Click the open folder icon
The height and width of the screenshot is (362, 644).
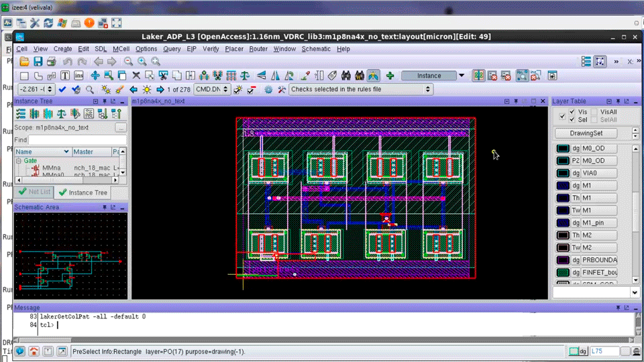coord(24,62)
